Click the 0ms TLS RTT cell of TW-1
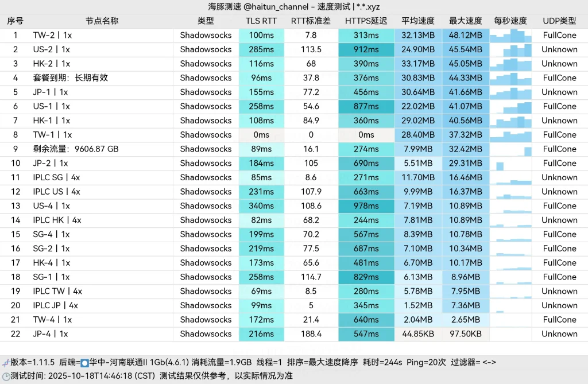 [x=261, y=135]
